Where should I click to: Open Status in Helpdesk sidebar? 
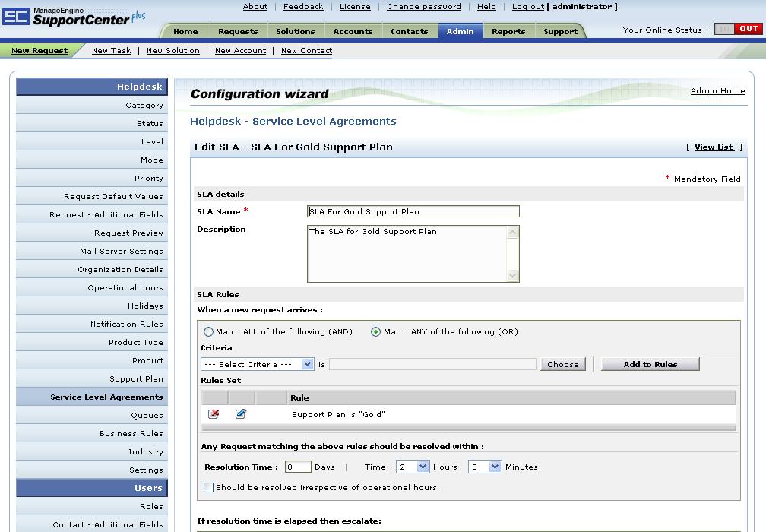pyautogui.click(x=92, y=123)
